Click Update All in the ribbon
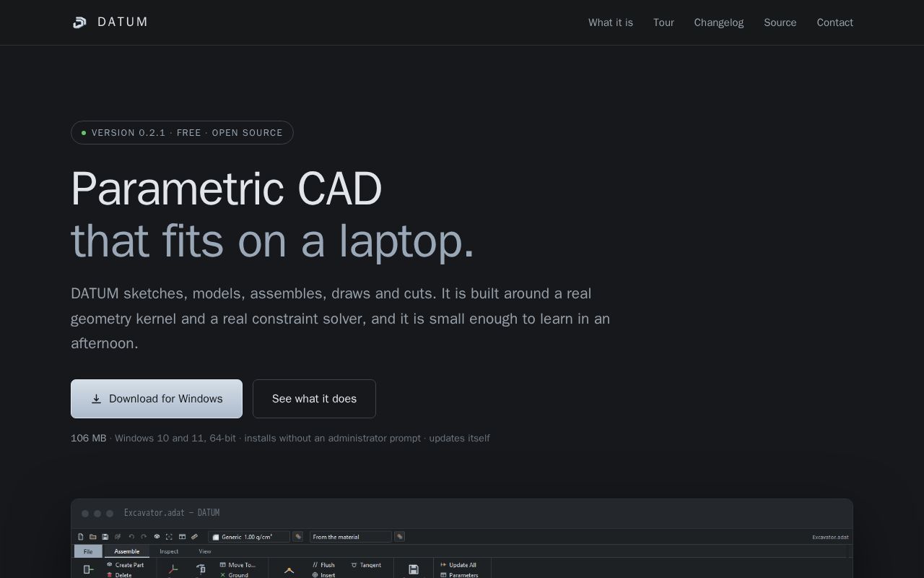This screenshot has height=578, width=924. (x=458, y=565)
